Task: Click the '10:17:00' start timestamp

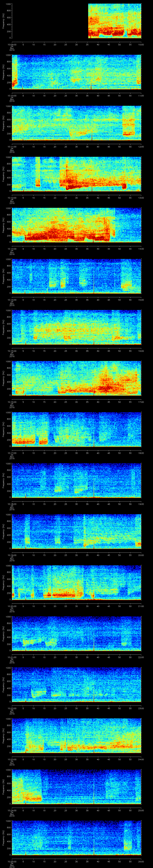Action: [12, 453]
